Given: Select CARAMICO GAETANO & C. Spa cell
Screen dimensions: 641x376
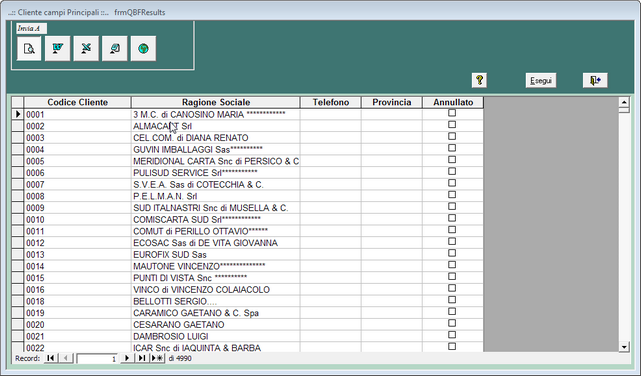Looking at the screenshot, I should point(215,313).
